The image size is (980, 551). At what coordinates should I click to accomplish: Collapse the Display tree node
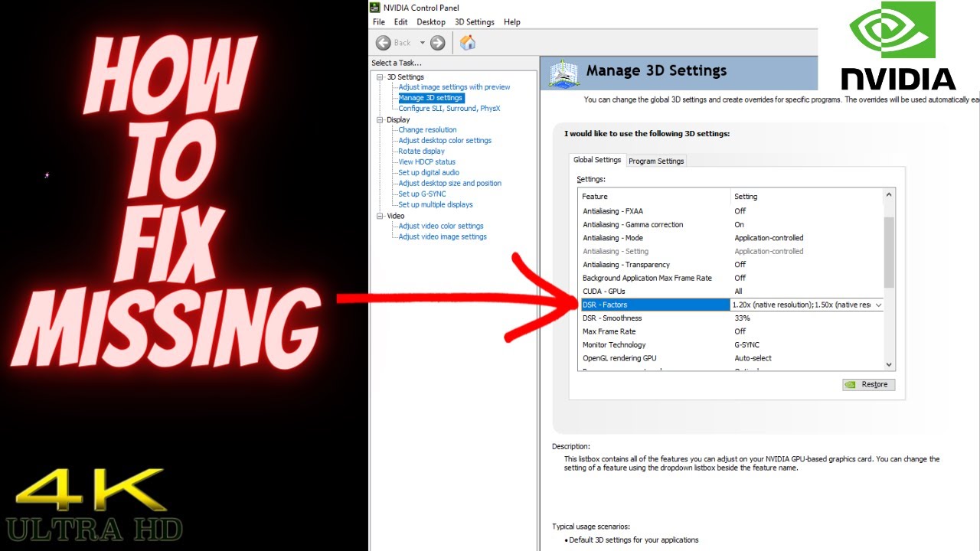coord(379,120)
